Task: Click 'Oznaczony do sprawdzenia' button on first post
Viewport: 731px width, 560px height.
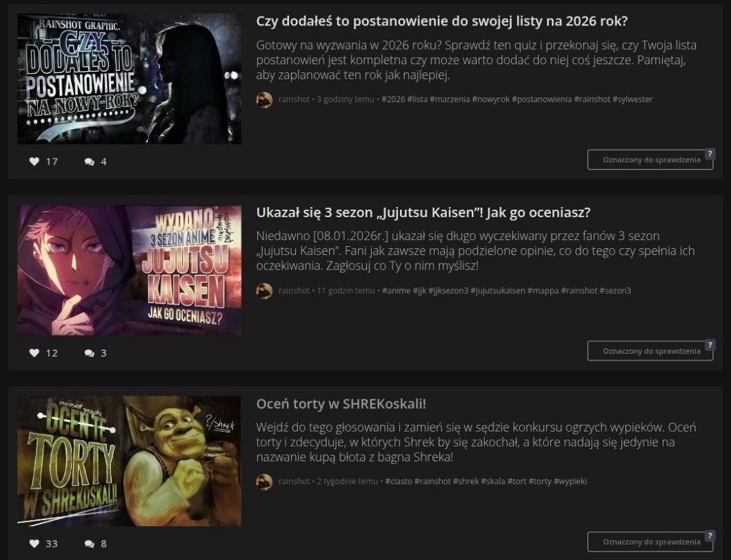Action: [650, 159]
